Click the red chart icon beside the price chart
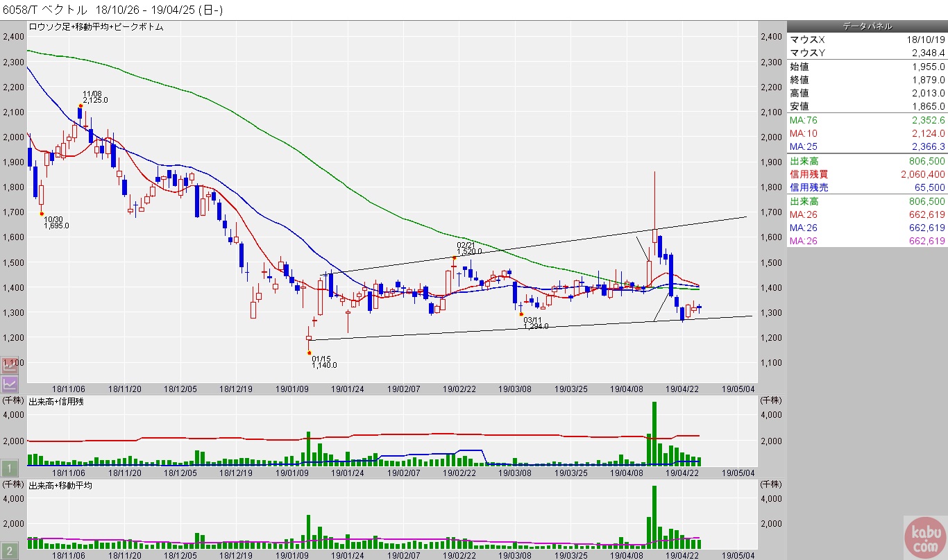The height and width of the screenshot is (560, 948). tap(10, 364)
